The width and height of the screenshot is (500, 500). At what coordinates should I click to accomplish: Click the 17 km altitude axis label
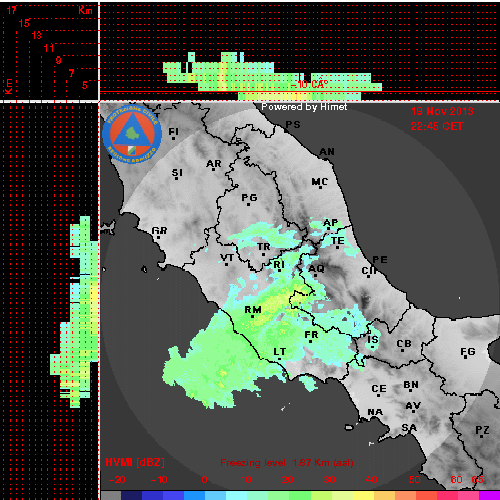pos(12,10)
